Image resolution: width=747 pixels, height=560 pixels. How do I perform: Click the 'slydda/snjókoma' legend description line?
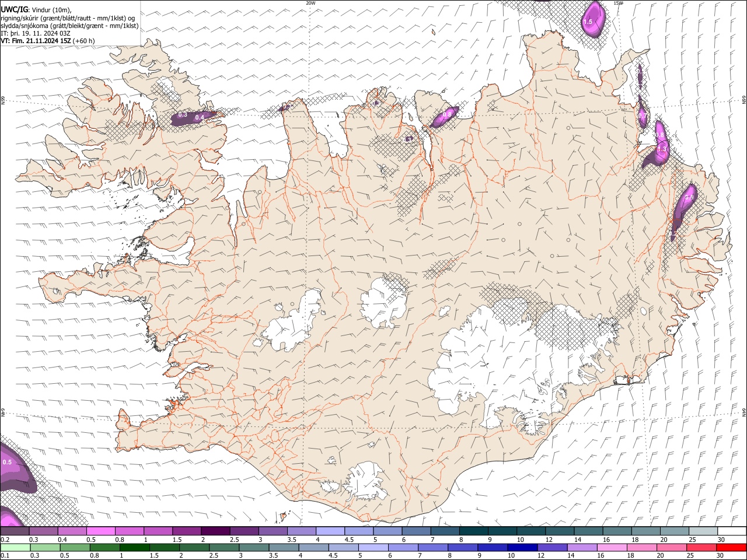pos(69,26)
